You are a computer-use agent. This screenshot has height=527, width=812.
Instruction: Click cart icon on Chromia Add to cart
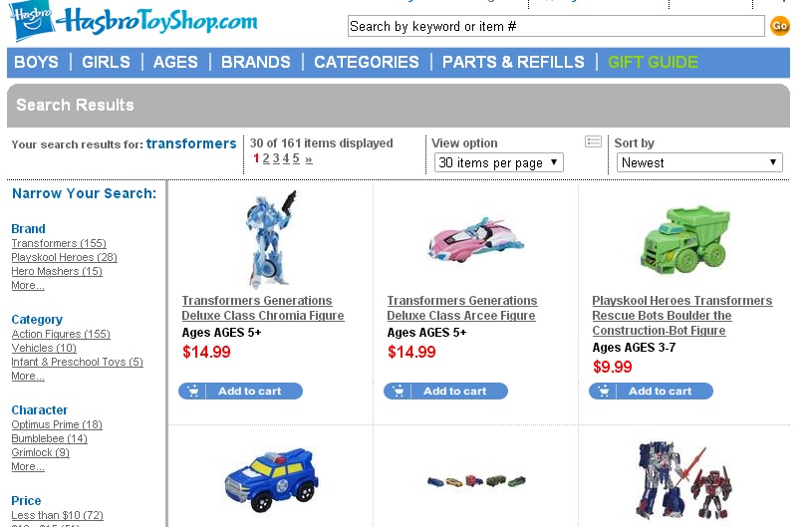tap(192, 391)
